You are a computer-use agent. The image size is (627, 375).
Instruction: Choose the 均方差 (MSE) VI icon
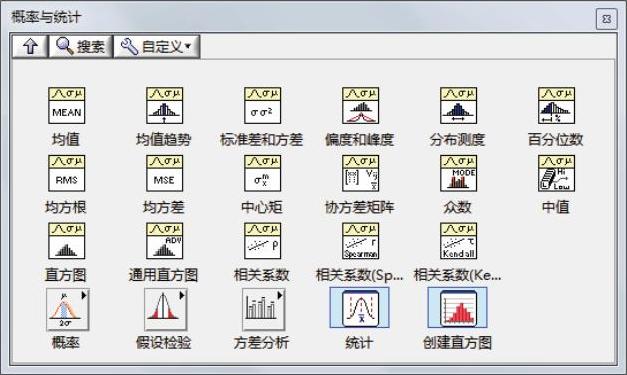point(164,173)
